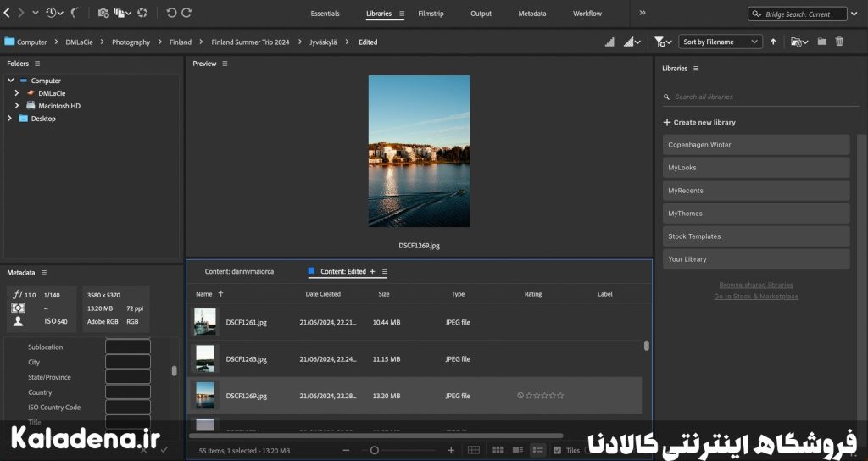The image size is (868, 461).
Task: Open the MyLooks library
Action: 756,168
